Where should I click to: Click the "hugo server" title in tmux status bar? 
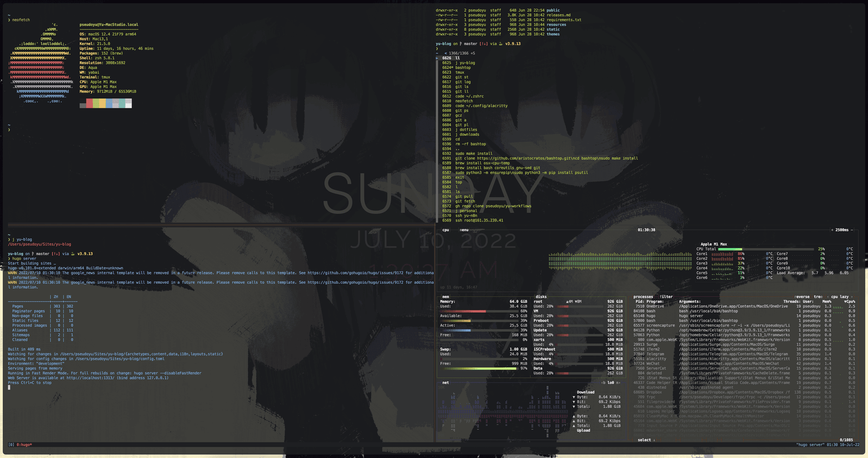(x=810, y=445)
